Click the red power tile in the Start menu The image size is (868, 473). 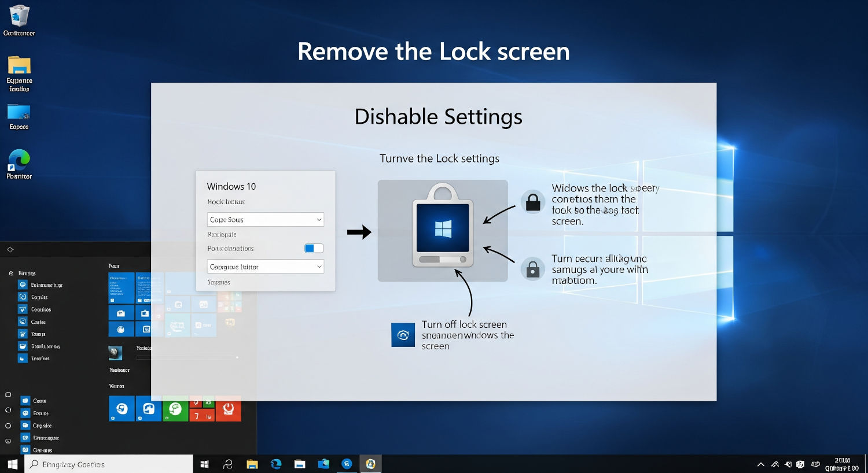pyautogui.click(x=229, y=409)
